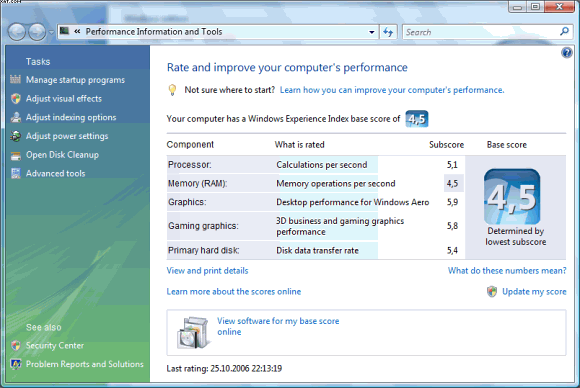
Task: Click Update my score
Action: point(534,292)
